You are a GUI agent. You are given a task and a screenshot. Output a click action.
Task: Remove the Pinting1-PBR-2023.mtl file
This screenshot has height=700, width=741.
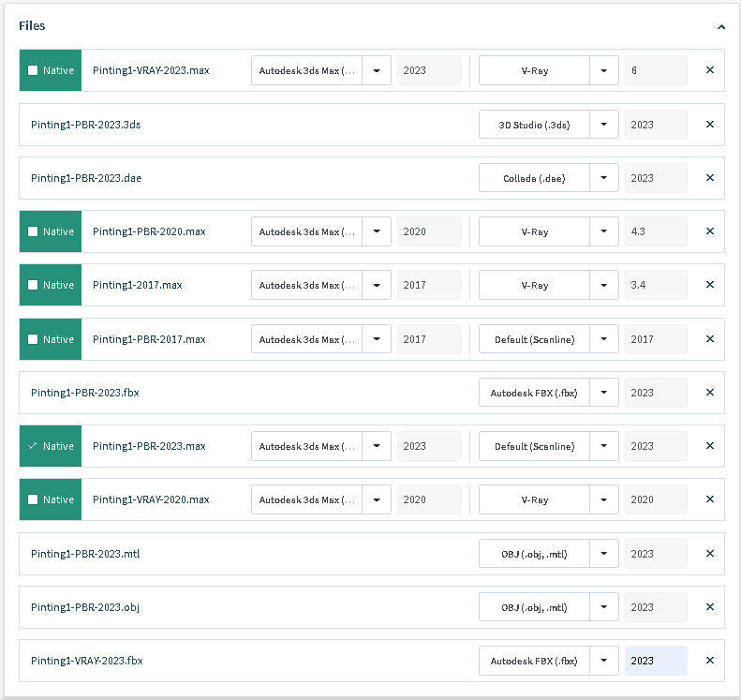tap(709, 554)
